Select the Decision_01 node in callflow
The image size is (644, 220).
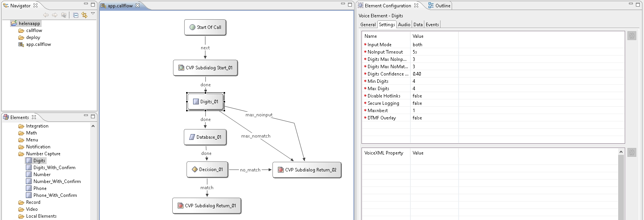click(207, 170)
